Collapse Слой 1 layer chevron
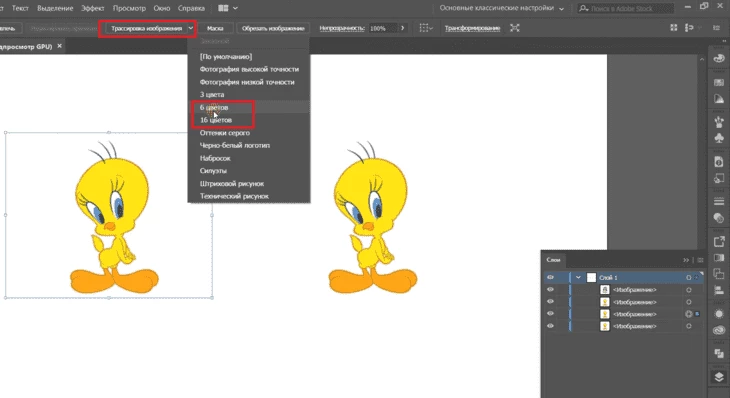 pyautogui.click(x=578, y=277)
